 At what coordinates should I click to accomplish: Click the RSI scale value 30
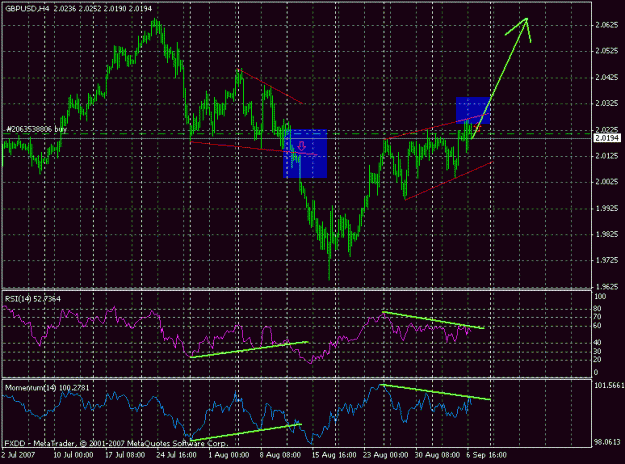click(x=597, y=351)
